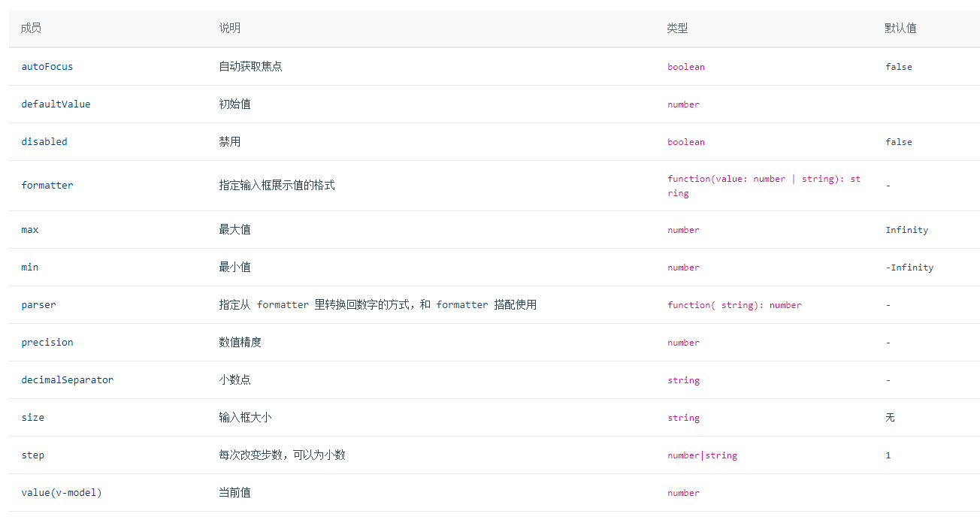Open the formatter property entry
Image resolution: width=980 pixels, height=523 pixels.
pos(47,185)
